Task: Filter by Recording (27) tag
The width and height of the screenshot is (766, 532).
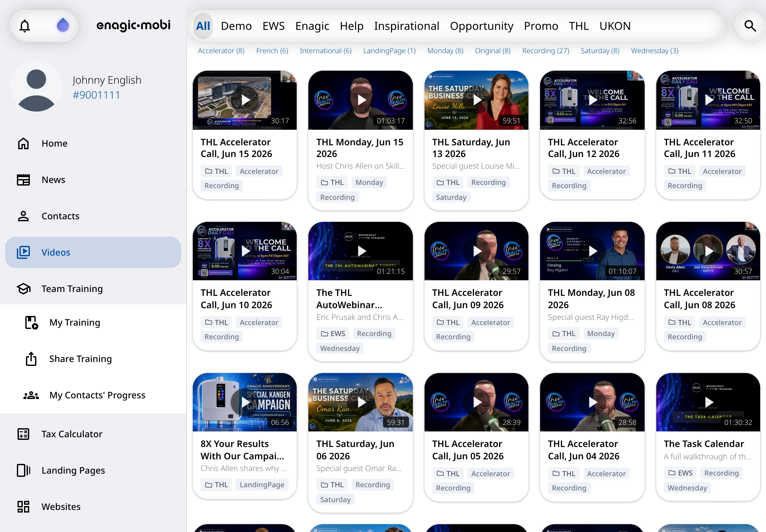Action: 546,51
